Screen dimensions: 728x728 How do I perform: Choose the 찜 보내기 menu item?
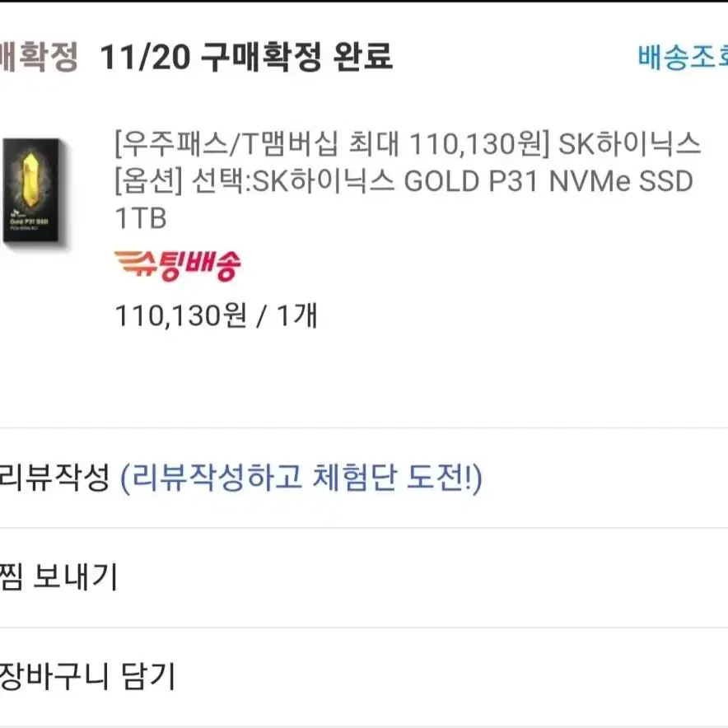click(364, 577)
